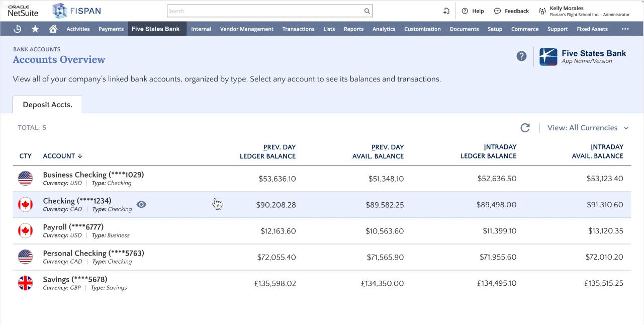Click the UK flag for Savings account
644x325 pixels.
25,283
